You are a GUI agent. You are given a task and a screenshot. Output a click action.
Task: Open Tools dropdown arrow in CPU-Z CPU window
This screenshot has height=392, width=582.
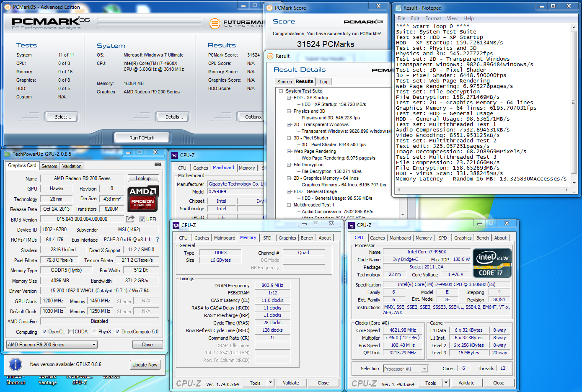[446, 382]
